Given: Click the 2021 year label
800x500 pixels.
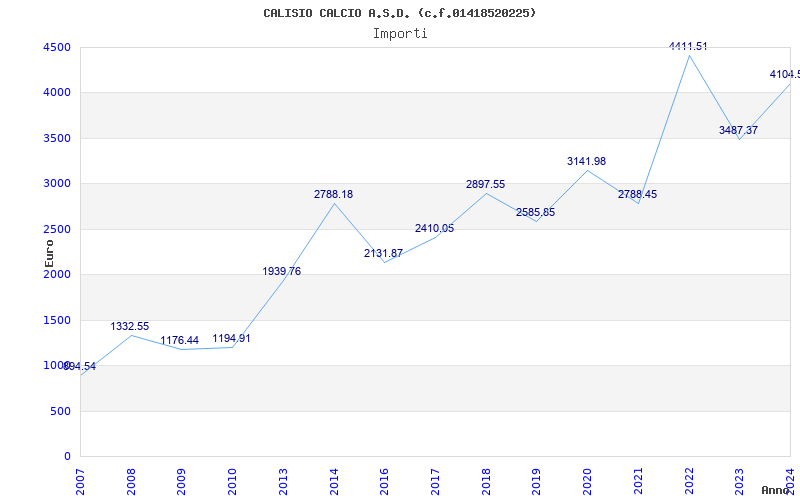Looking at the screenshot, I should coord(638,482).
